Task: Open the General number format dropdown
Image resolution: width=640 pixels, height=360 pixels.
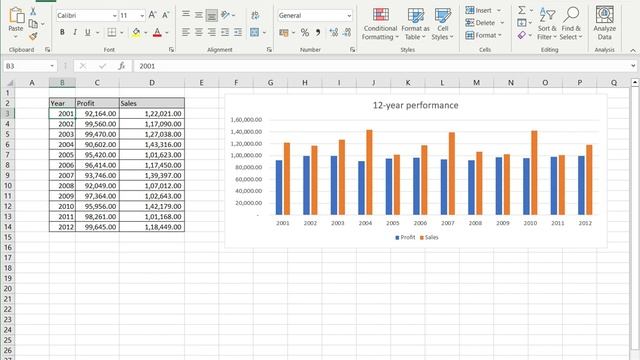Action: 349,16
